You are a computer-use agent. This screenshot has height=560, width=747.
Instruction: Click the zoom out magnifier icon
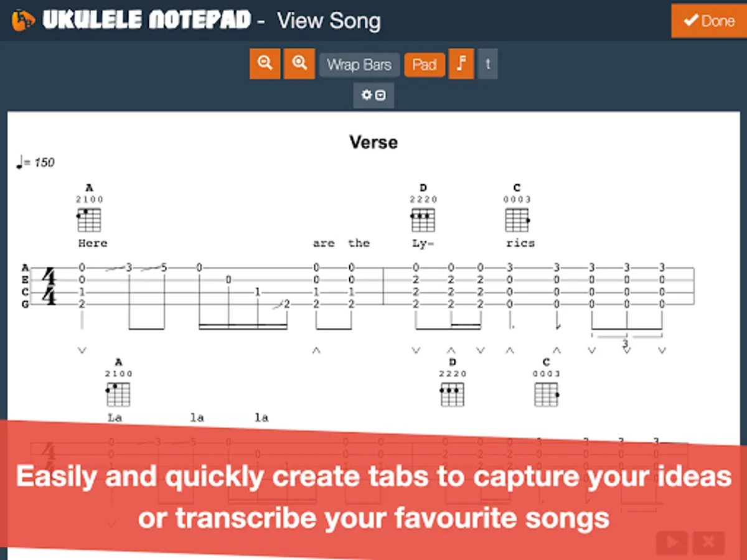tap(265, 64)
